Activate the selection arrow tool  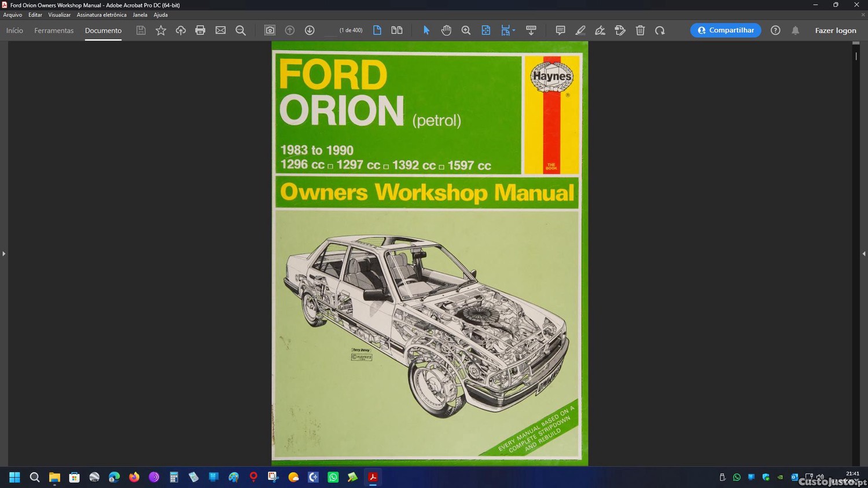click(x=426, y=30)
